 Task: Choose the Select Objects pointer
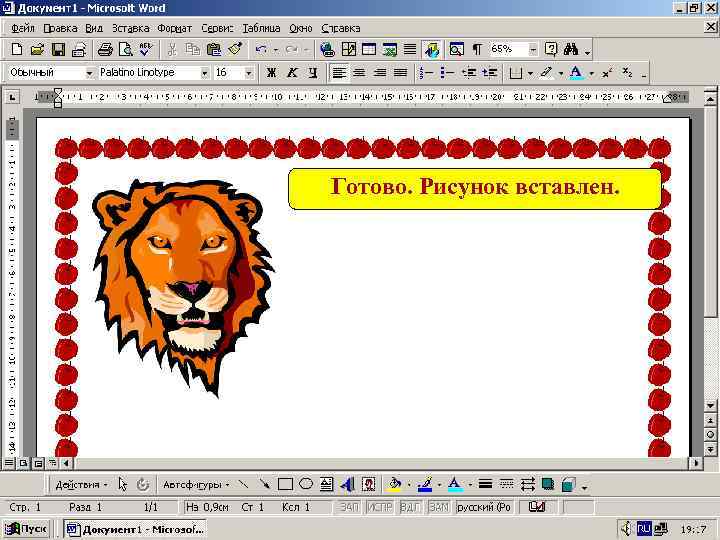[122, 484]
